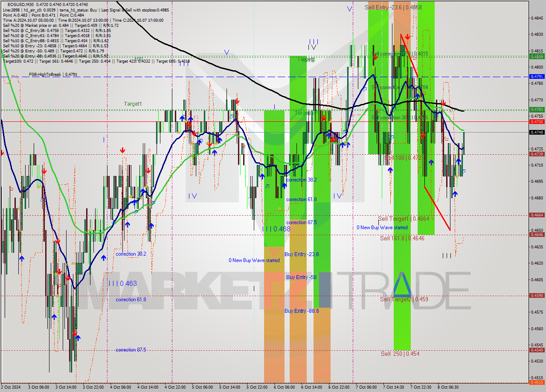This screenshot has width=546, height=392.
Task: Select the 'I I I 0.468' wave label
Action: click(x=276, y=229)
